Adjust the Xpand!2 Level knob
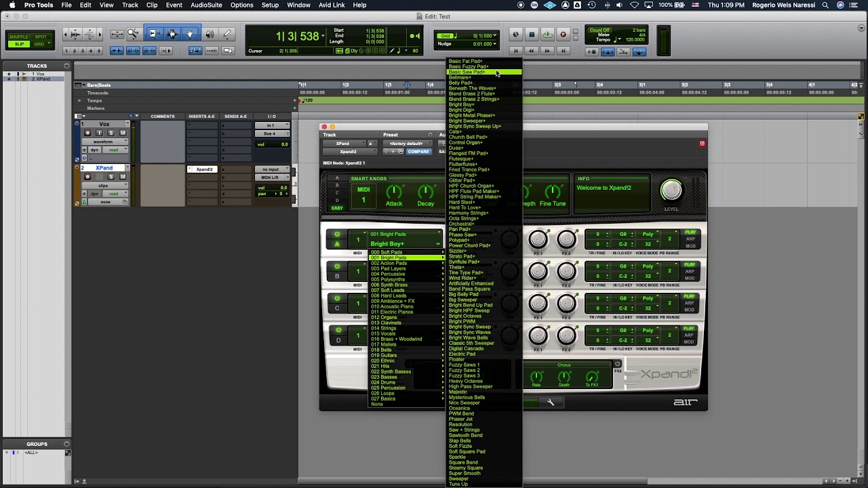 (671, 191)
